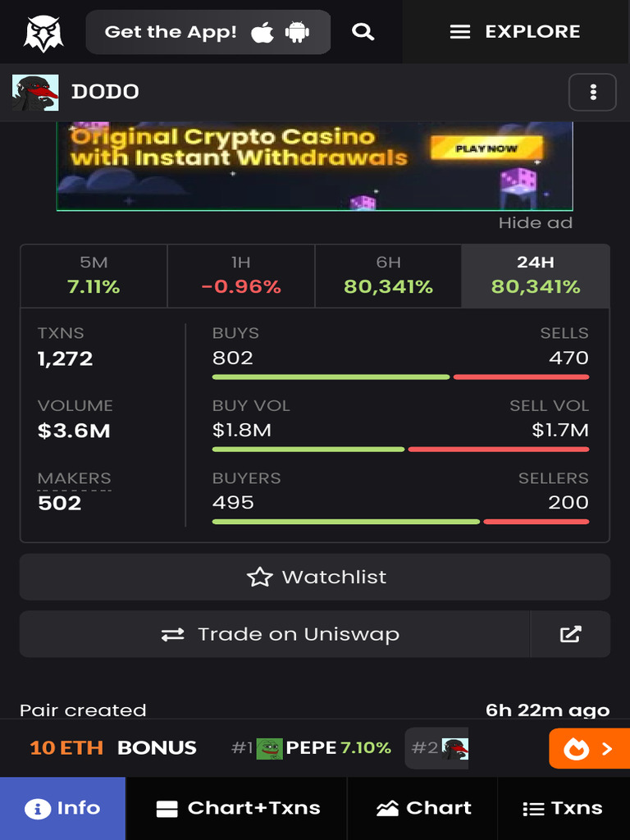Click the external link icon beside Uniswap

570,634
